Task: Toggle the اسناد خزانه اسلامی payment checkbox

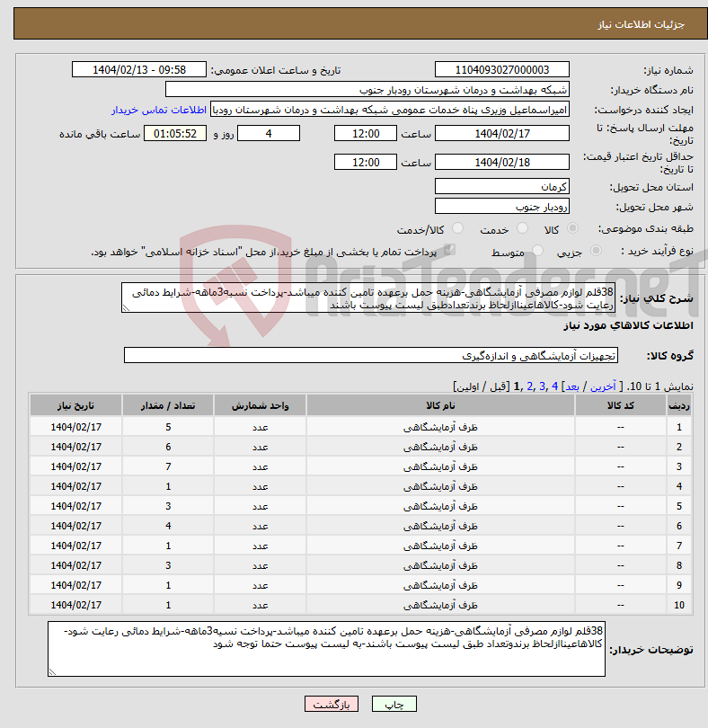Action: (448, 250)
